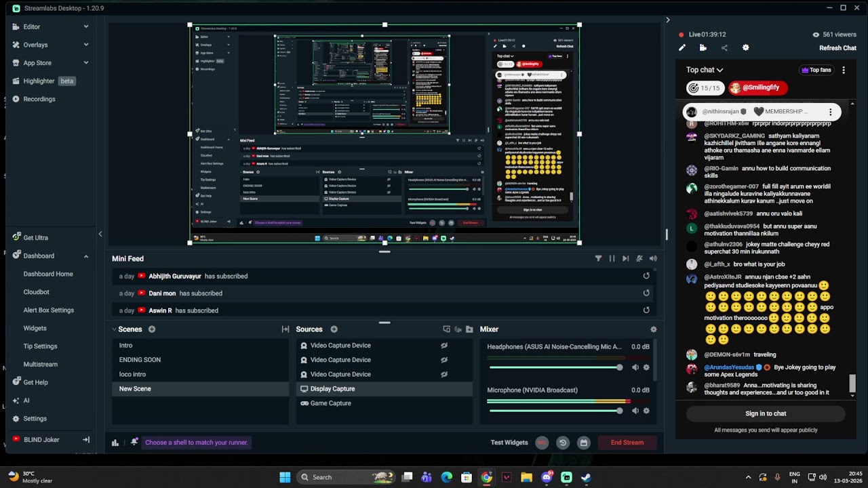868x488 pixels.
Task: Open the scene transitions icon
Action: coord(285,329)
